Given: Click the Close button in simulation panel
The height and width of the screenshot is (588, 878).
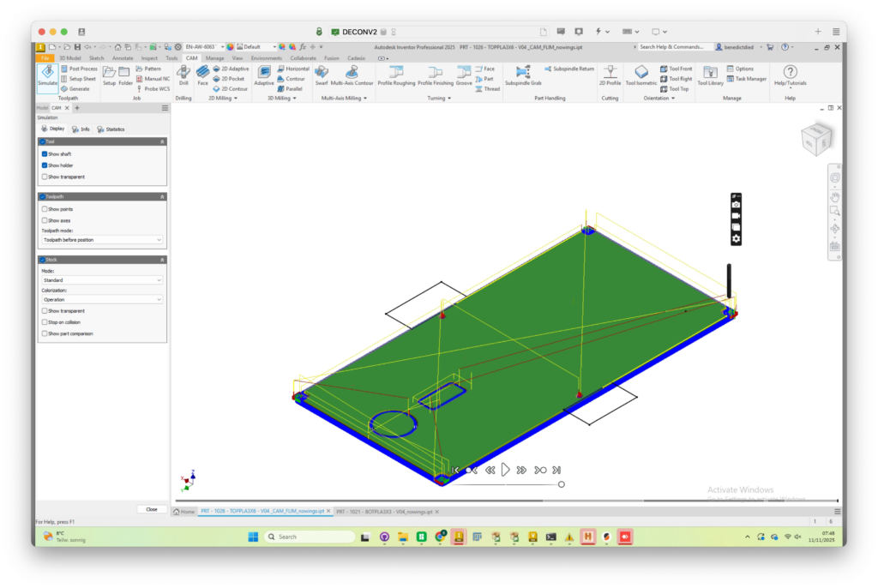Looking at the screenshot, I should [x=151, y=509].
